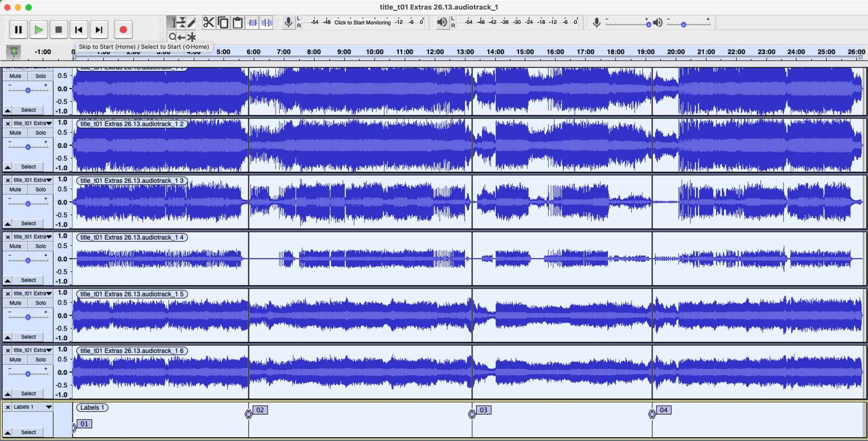Solo the audiotrack_1 4 track
Screen dimensions: 868x441
click(41, 246)
